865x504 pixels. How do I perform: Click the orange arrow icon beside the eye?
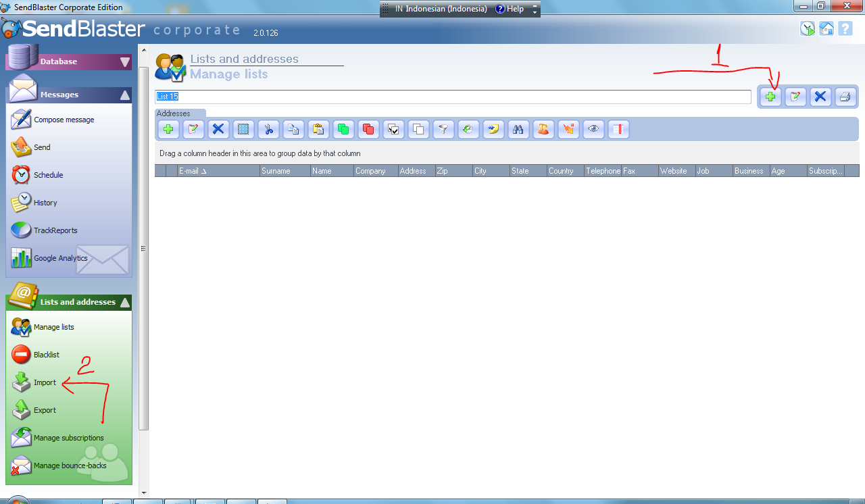click(x=568, y=129)
